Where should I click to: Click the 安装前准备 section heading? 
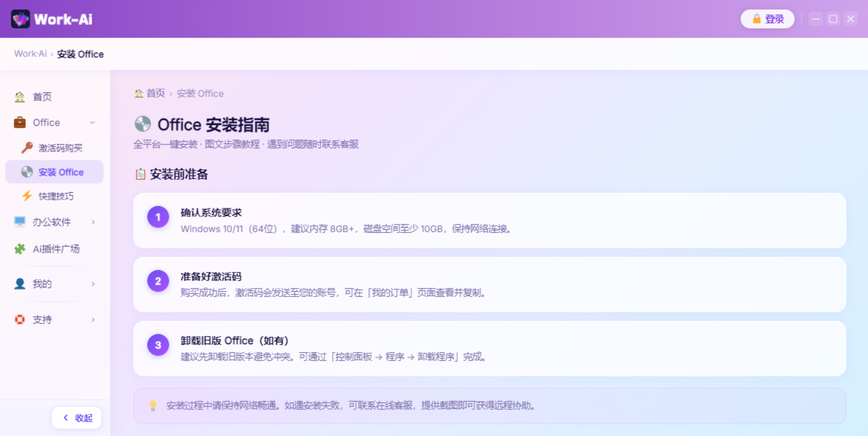[x=179, y=174]
